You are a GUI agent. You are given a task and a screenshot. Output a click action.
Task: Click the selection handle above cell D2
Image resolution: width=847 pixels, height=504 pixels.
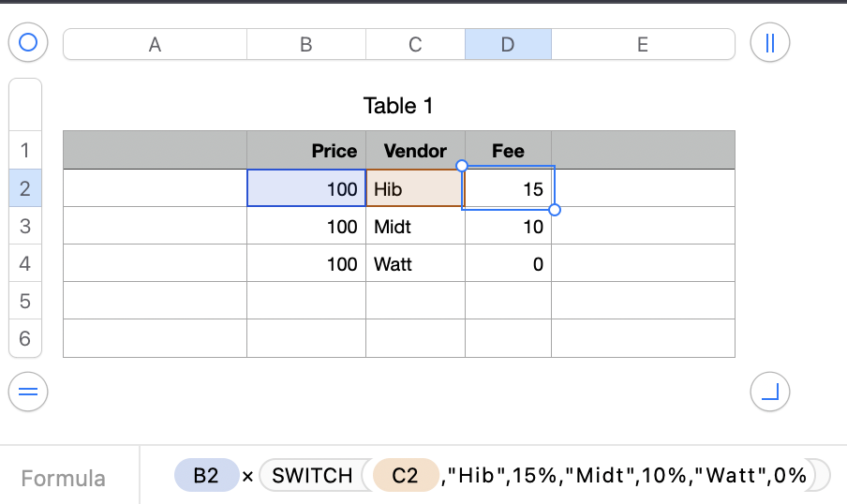click(x=461, y=166)
